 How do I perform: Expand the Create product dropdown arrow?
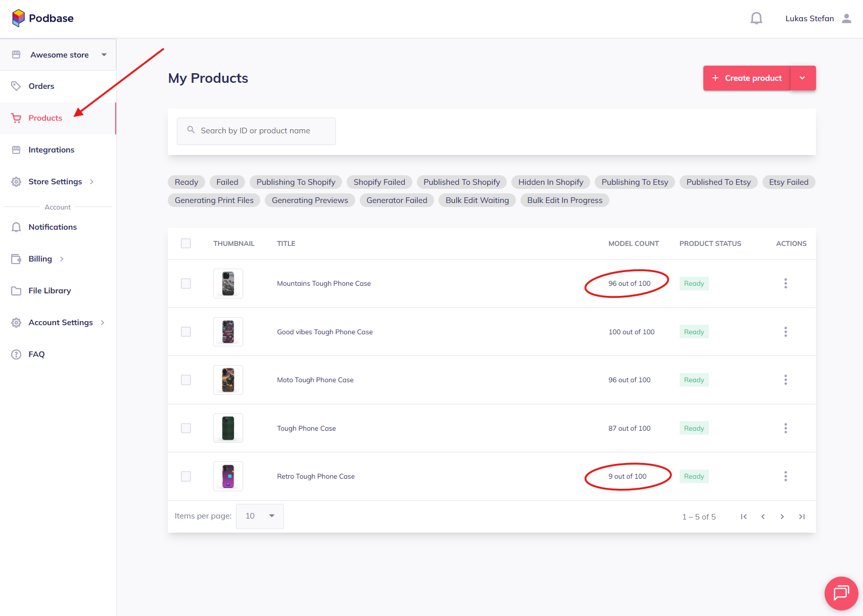(802, 78)
